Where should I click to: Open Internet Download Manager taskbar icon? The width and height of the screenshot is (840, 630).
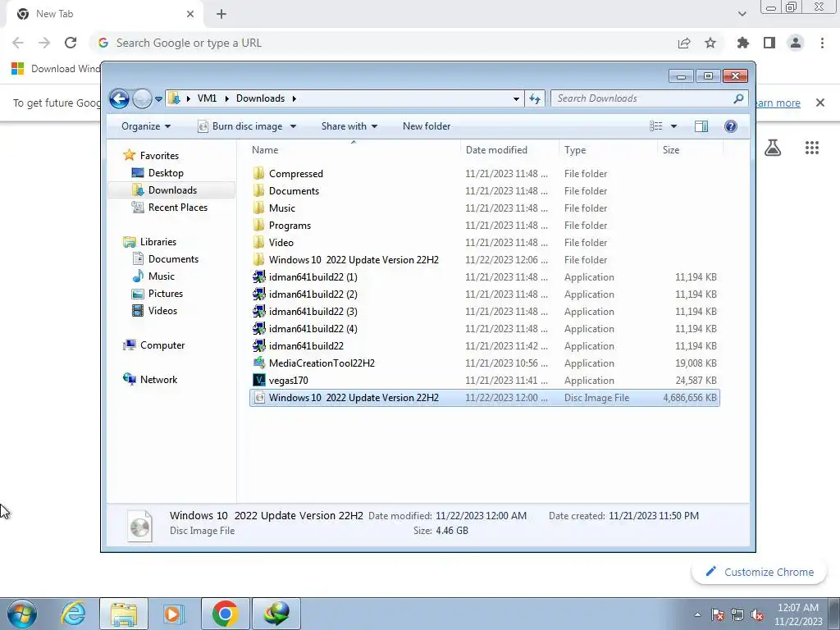pyautogui.click(x=276, y=614)
